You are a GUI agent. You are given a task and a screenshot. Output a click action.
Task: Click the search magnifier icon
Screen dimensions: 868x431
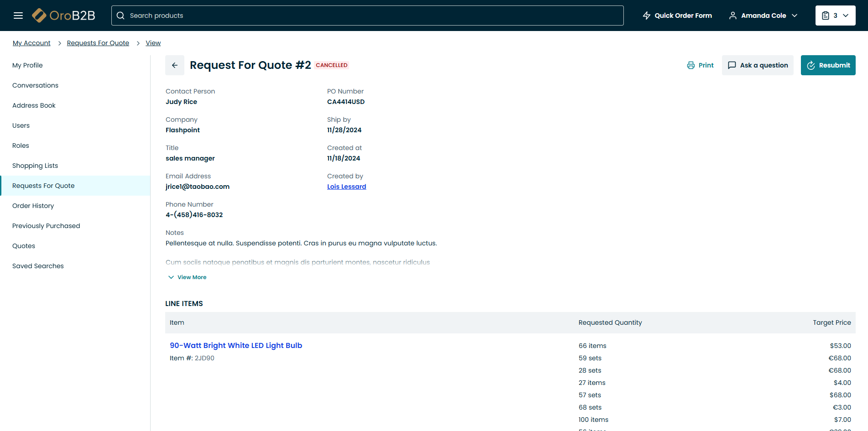120,16
